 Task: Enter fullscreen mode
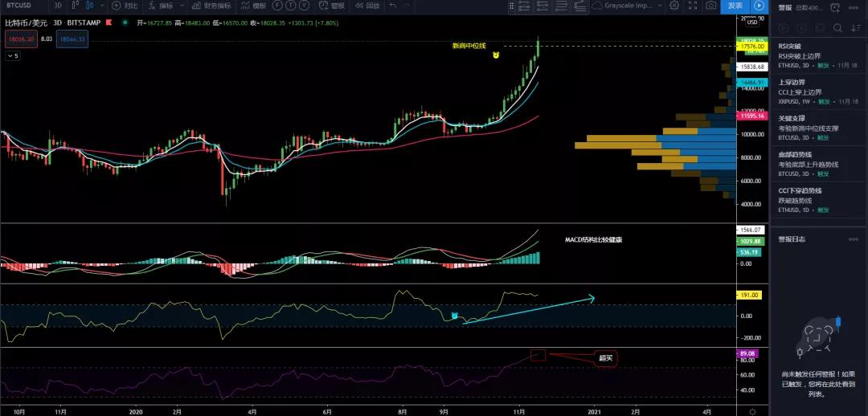coord(693,6)
